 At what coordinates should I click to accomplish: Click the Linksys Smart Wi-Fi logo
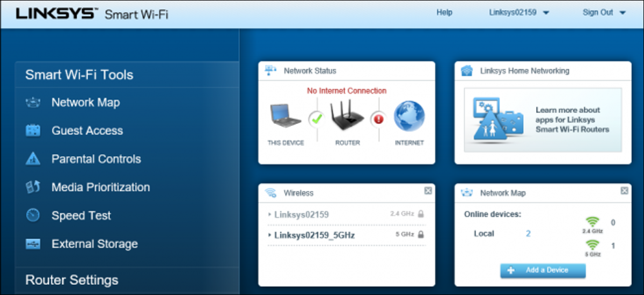pyautogui.click(x=92, y=14)
